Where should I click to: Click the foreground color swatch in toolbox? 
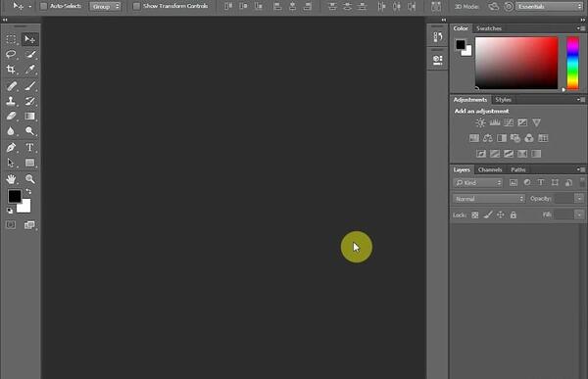[15, 196]
